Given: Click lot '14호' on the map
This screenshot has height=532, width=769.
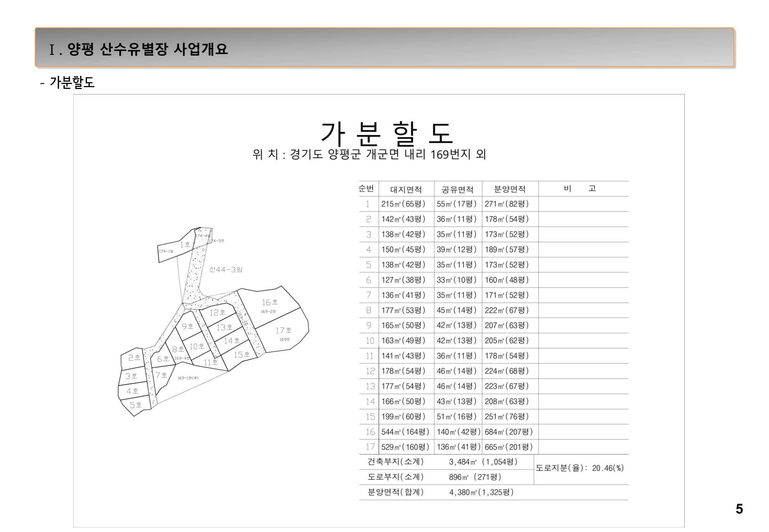Looking at the screenshot, I should pyautogui.click(x=232, y=341).
